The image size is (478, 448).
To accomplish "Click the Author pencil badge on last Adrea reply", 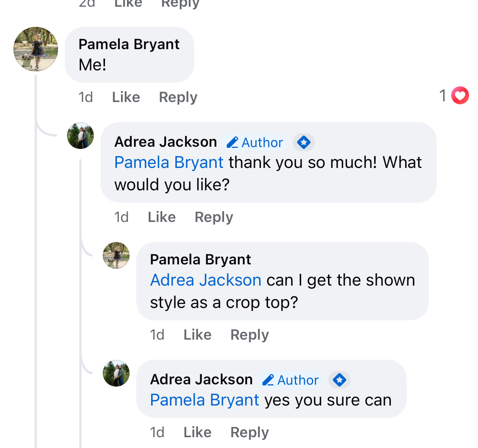I will click(x=291, y=380).
